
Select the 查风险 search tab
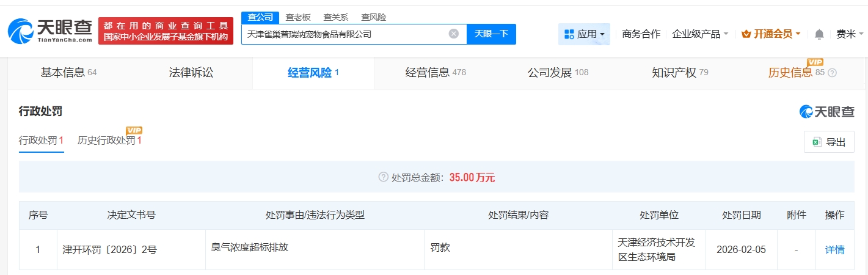[x=373, y=17]
